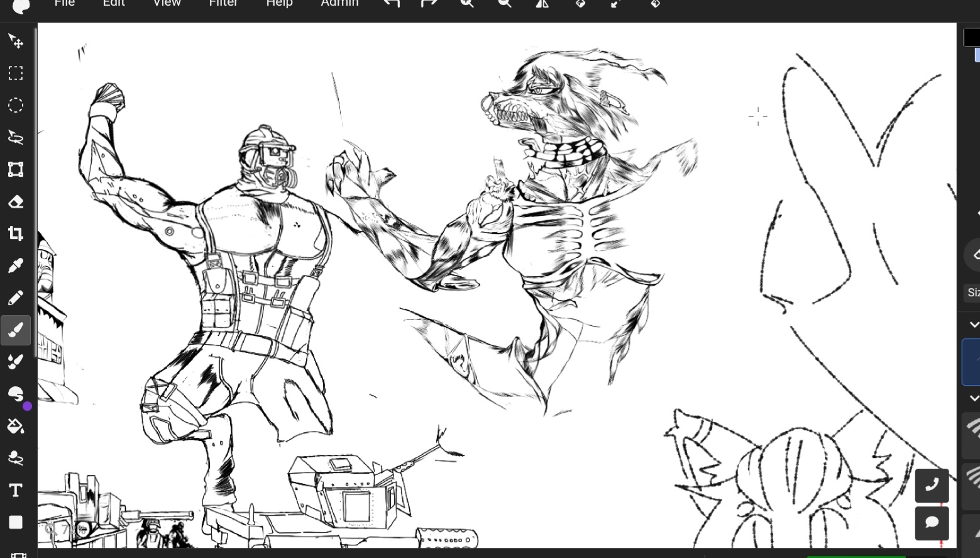The width and height of the screenshot is (980, 558).
Task: Select the Text tool
Action: point(16,490)
